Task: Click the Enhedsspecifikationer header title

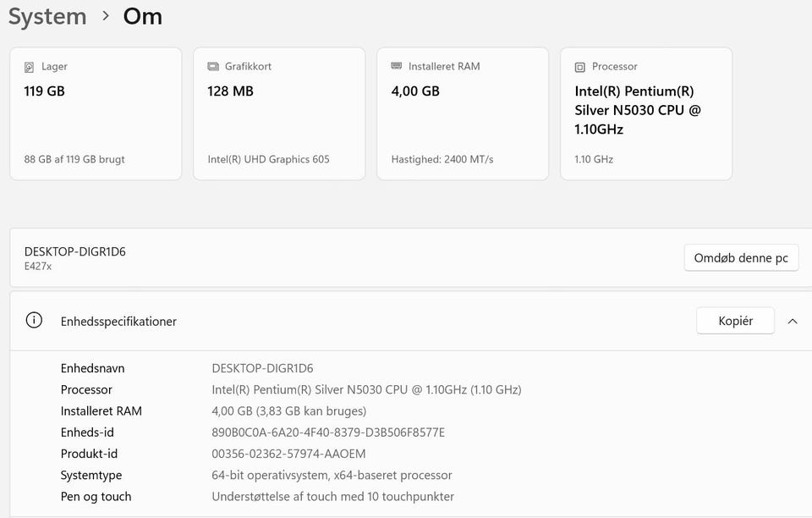Action: (x=118, y=322)
